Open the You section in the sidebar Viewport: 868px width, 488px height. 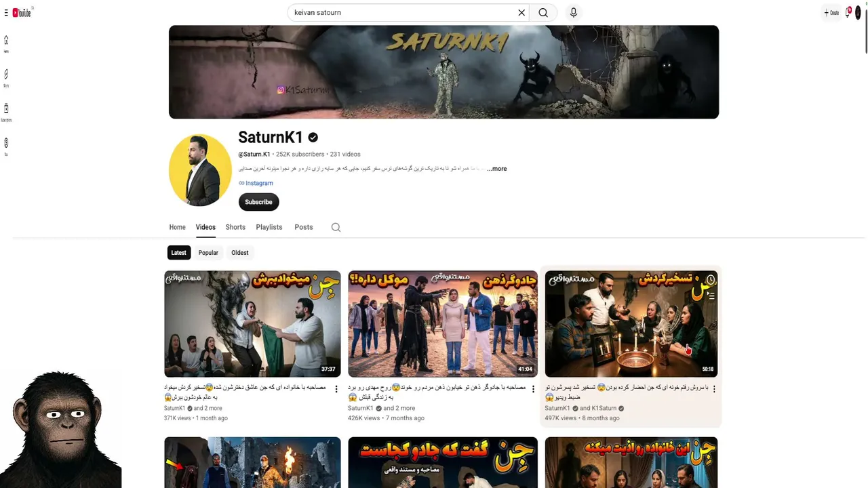6,146
